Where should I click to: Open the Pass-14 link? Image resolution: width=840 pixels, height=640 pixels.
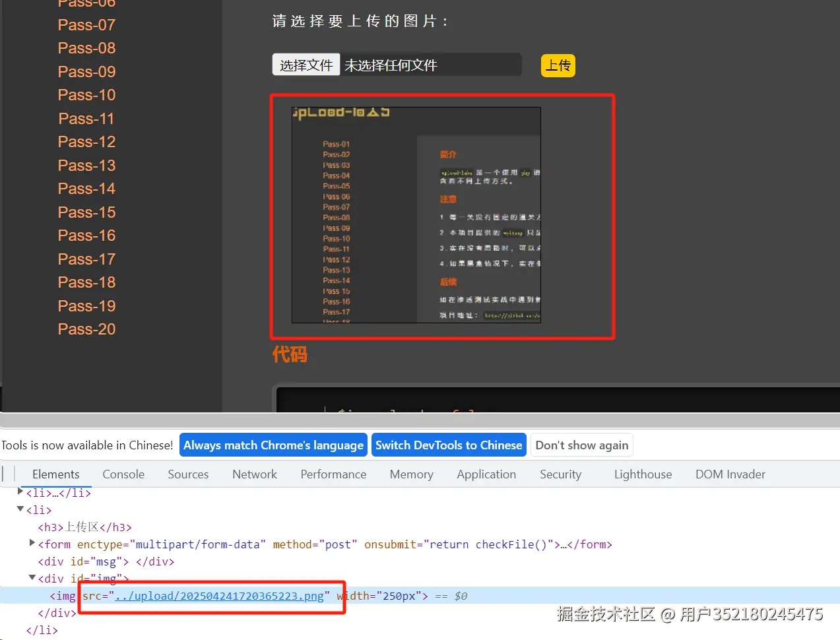click(86, 189)
